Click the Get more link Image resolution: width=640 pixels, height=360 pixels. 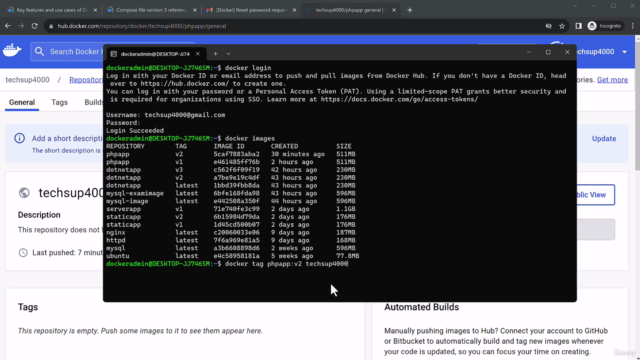pyautogui.click(x=612, y=80)
